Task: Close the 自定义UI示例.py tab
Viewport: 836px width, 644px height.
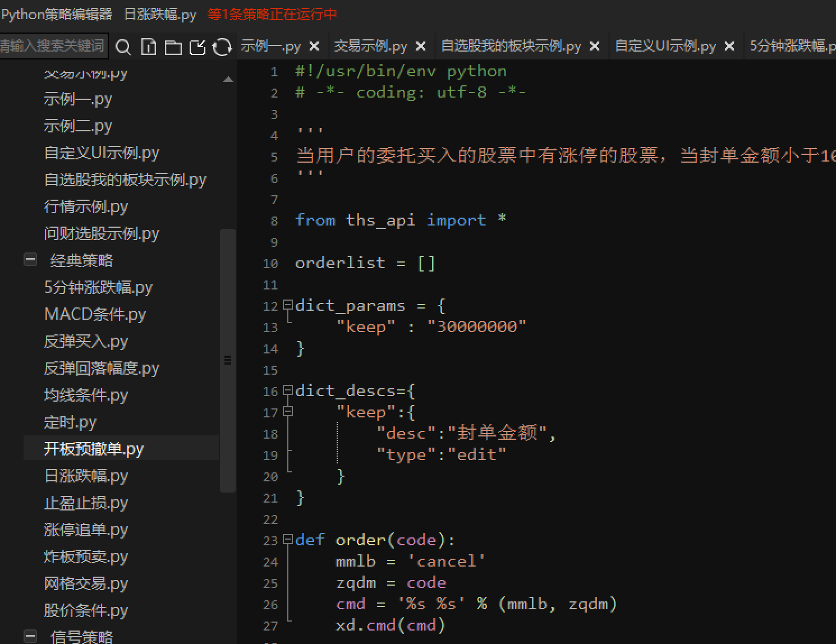Action: click(x=729, y=46)
